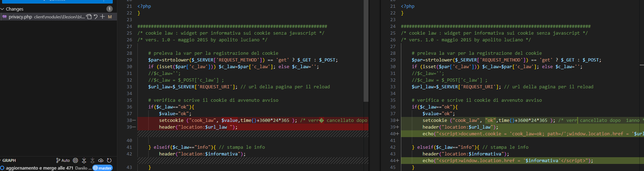Image resolution: width=644 pixels, height=171 pixels.
Task: Click changes count badge '1'
Action: click(110, 9)
